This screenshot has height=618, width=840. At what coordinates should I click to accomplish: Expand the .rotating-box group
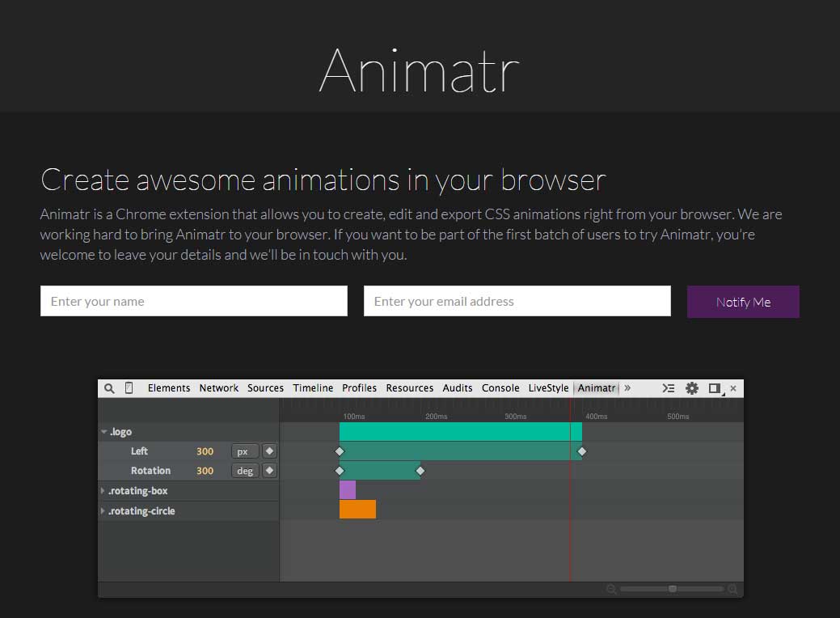tap(103, 490)
